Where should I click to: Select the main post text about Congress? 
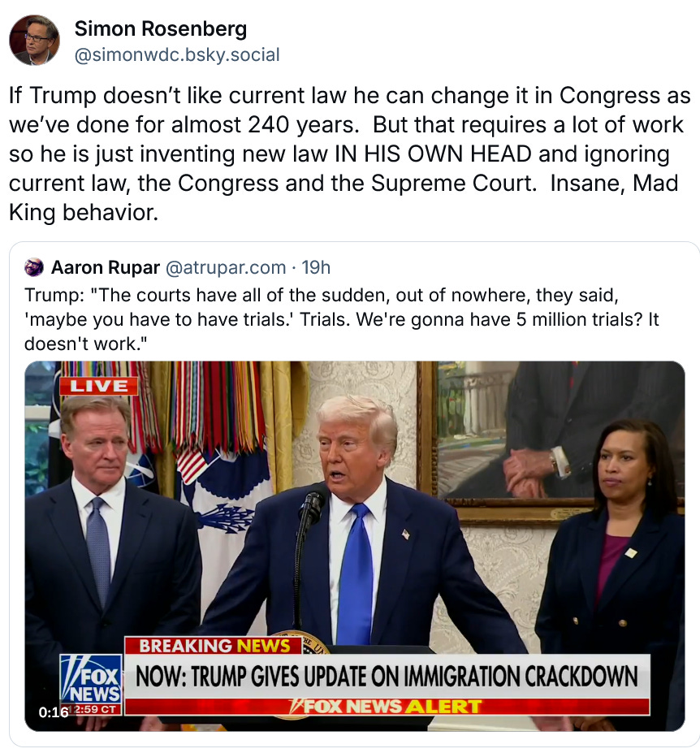tap(349, 154)
